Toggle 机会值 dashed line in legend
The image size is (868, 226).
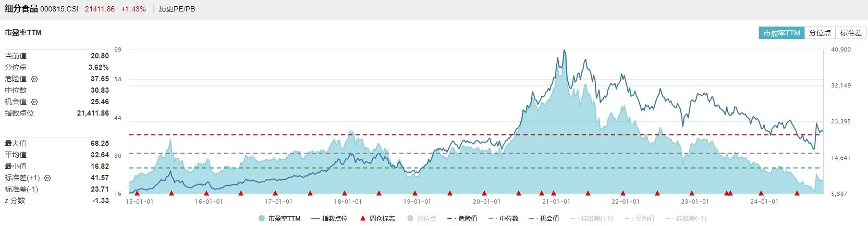tap(544, 219)
